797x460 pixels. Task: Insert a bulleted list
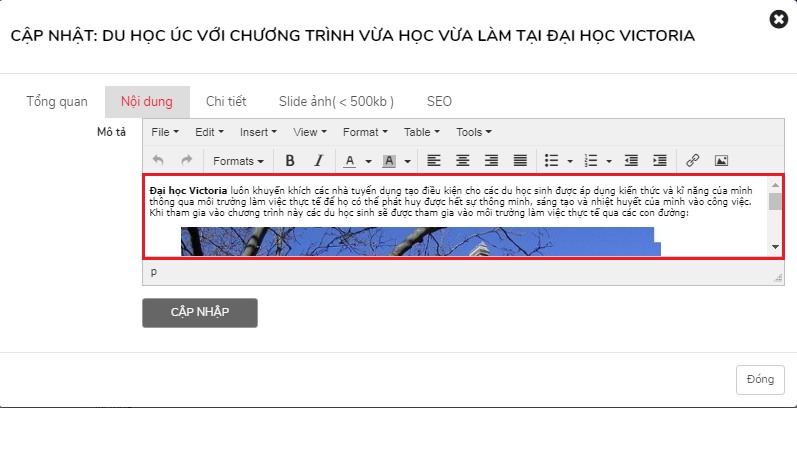tap(551, 160)
